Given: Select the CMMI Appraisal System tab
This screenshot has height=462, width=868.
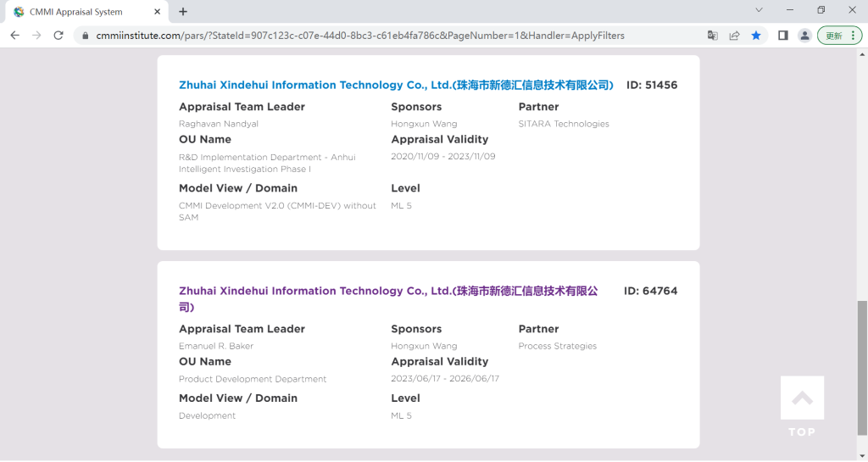Looking at the screenshot, I should point(86,12).
